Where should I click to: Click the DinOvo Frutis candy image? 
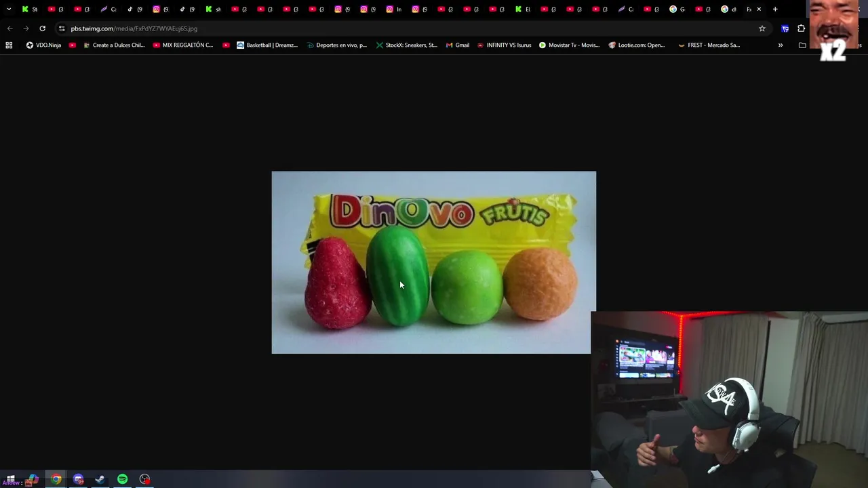coord(434,262)
